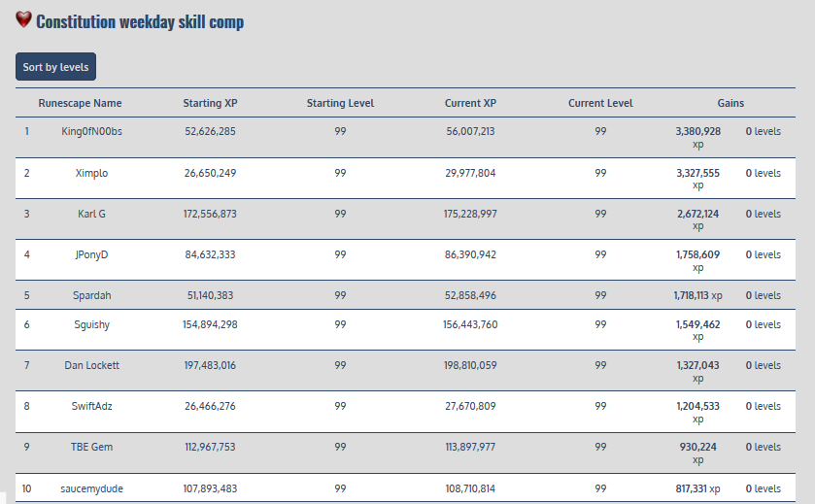The width and height of the screenshot is (815, 504).
Task: Click the Sguishy player name
Action: [x=92, y=324]
